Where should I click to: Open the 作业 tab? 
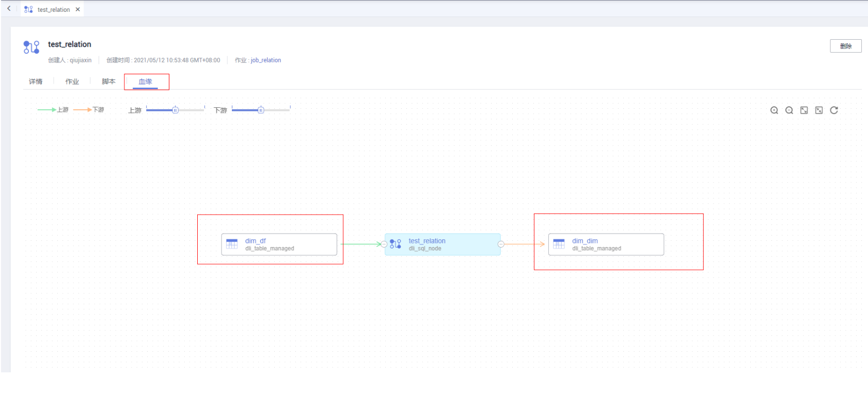[72, 81]
